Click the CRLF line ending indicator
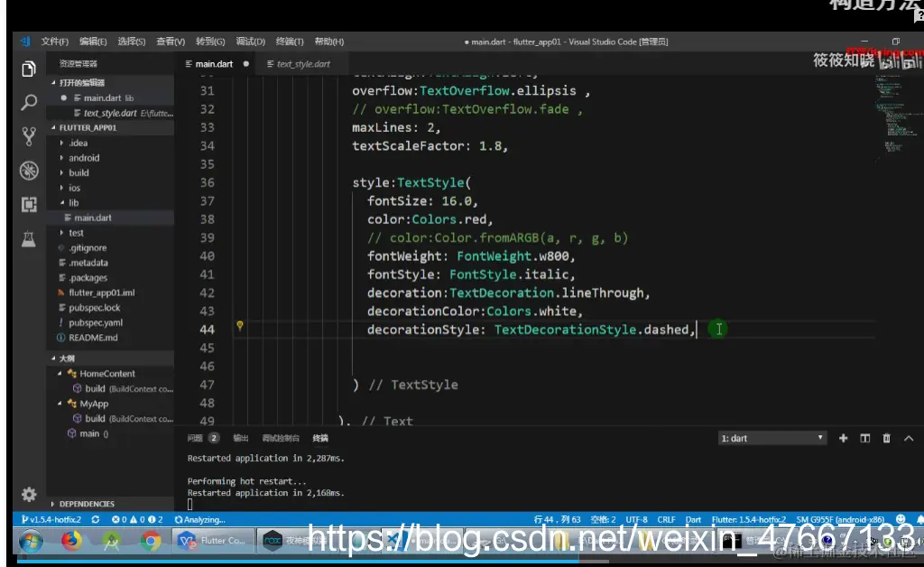 tap(666, 519)
